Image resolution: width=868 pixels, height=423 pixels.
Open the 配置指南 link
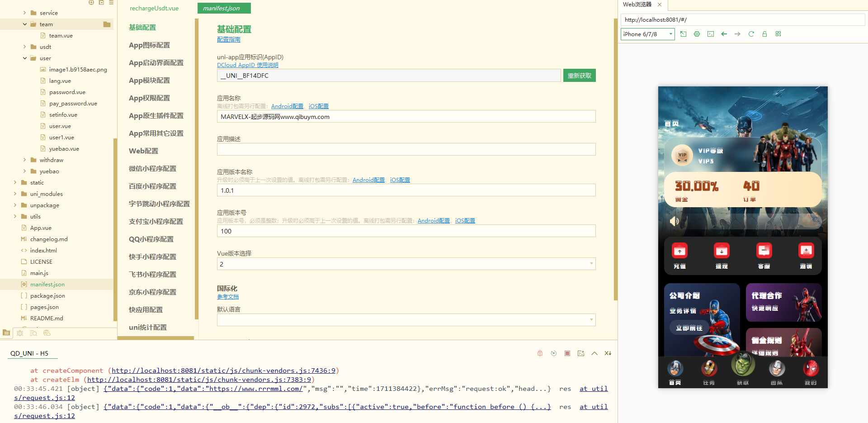point(228,39)
